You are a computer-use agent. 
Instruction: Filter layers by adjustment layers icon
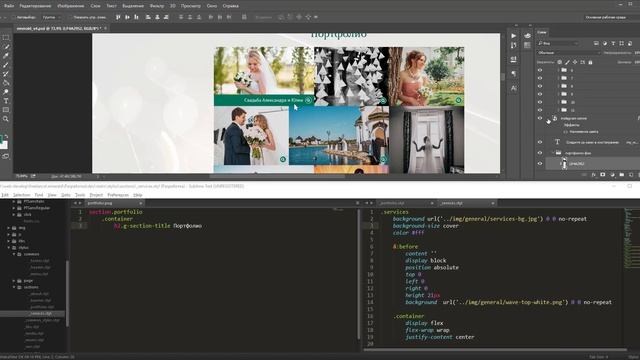click(x=604, y=43)
